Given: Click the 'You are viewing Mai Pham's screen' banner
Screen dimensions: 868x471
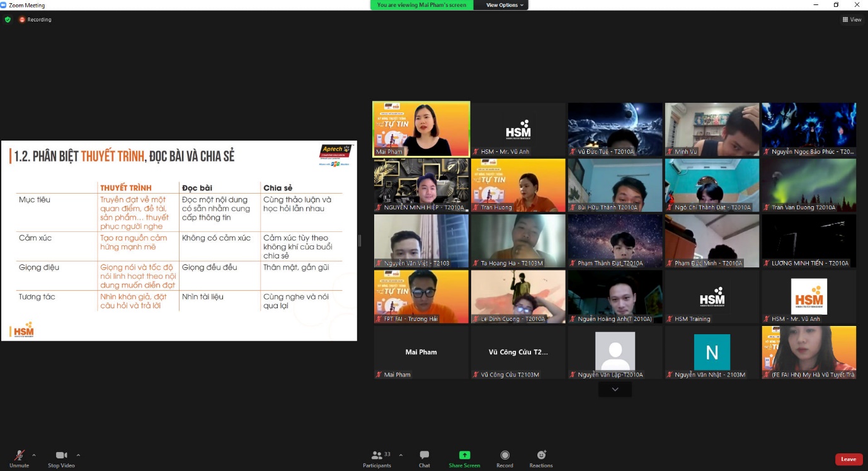Looking at the screenshot, I should click(421, 5).
